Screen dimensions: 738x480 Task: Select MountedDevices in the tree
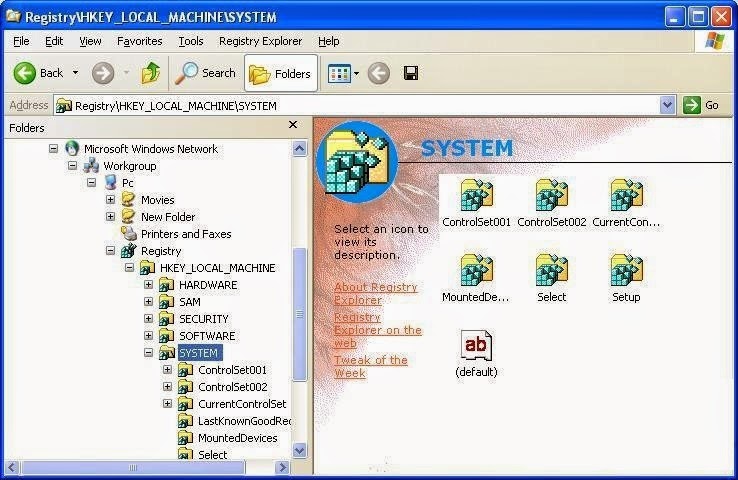tap(238, 438)
